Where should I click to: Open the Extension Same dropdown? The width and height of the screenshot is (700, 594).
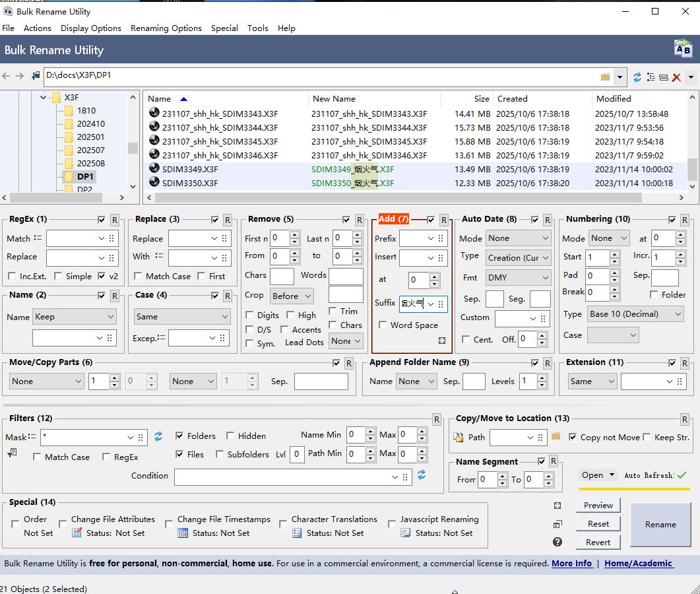[592, 381]
